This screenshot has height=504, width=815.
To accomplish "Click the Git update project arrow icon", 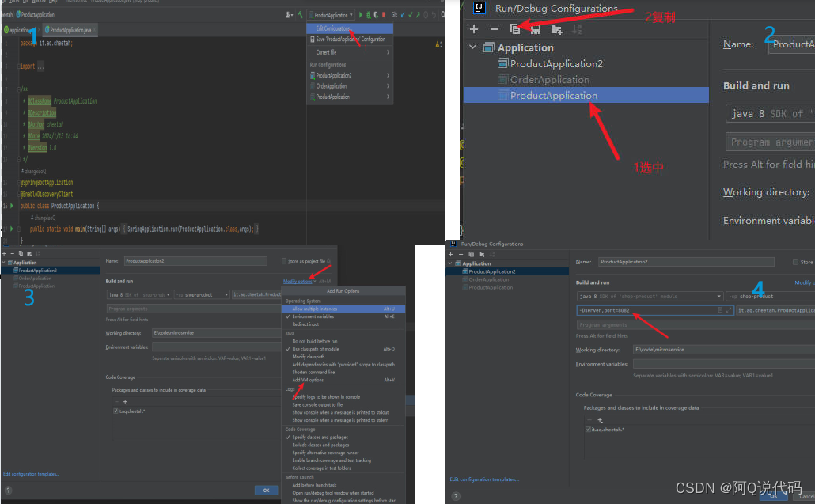I will tap(403, 15).
